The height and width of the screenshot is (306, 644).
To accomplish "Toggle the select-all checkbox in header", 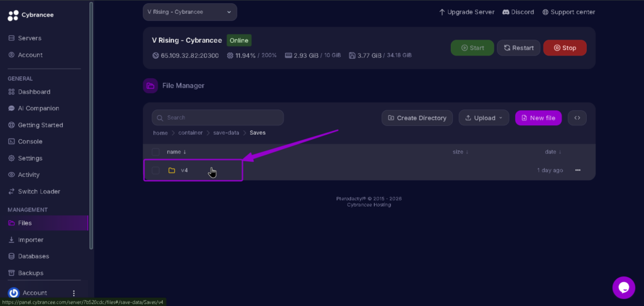I will (x=156, y=152).
